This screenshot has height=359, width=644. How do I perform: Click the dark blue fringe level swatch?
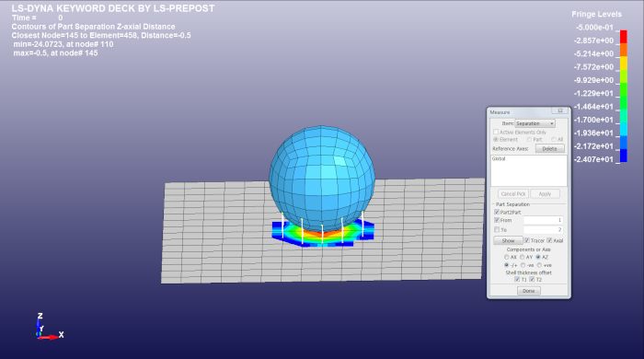(623, 156)
